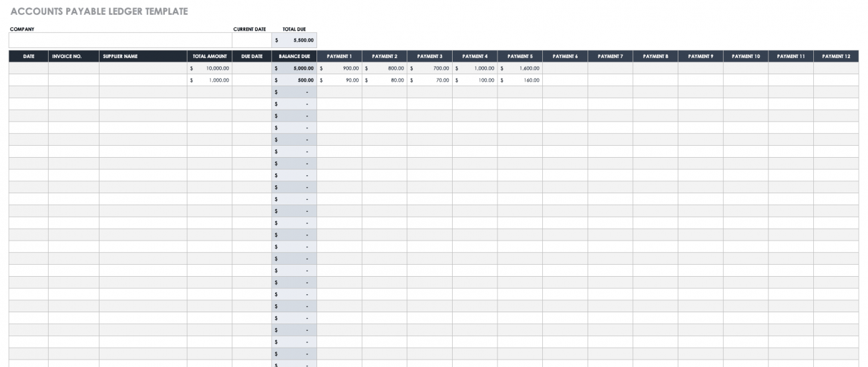Click the 70.00 cell under Payment 3
Image resolution: width=868 pixels, height=367 pixels.
pyautogui.click(x=429, y=80)
